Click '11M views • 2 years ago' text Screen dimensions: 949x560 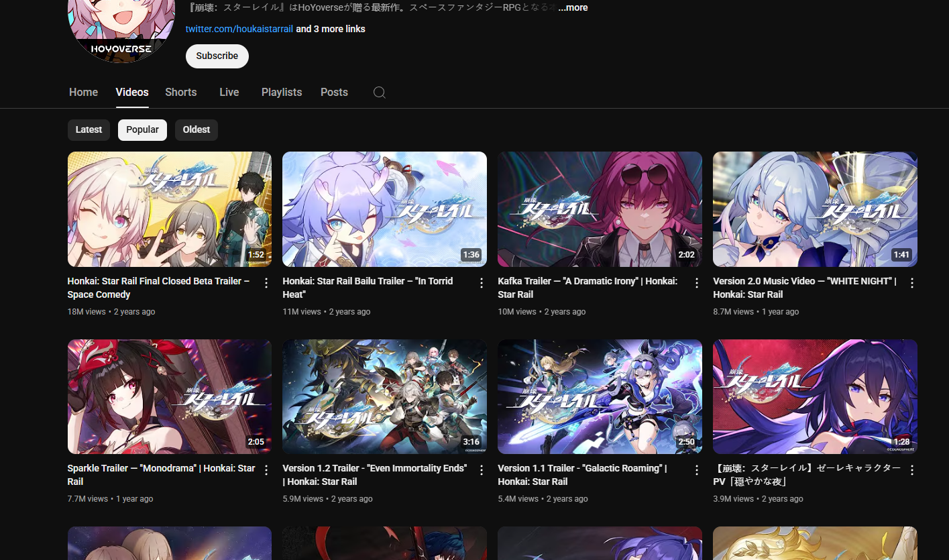click(x=327, y=312)
